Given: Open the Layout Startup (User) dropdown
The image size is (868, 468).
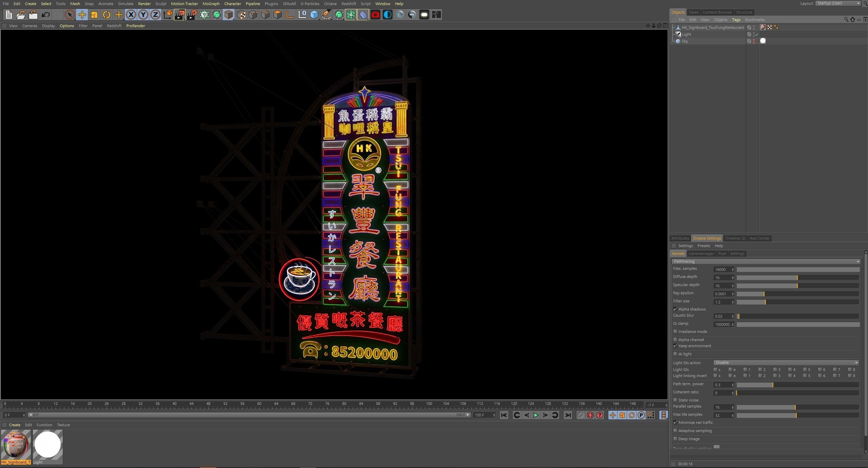Looking at the screenshot, I should (x=837, y=3).
